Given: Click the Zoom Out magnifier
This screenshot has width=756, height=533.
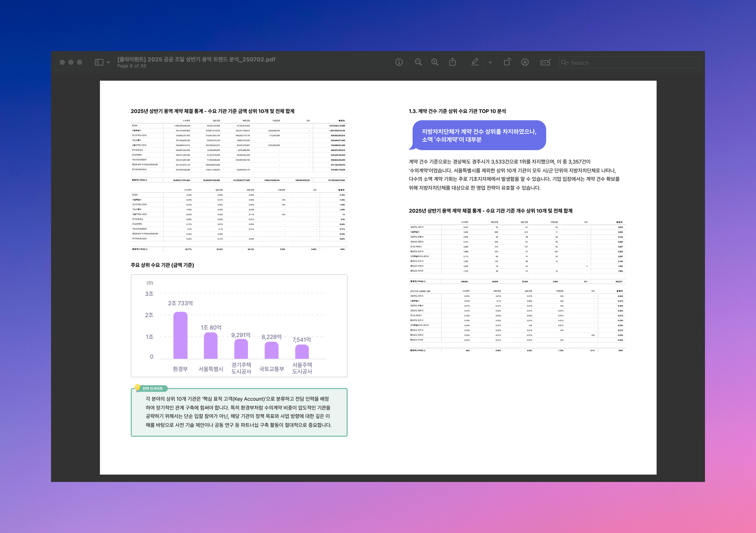Looking at the screenshot, I should [418, 62].
